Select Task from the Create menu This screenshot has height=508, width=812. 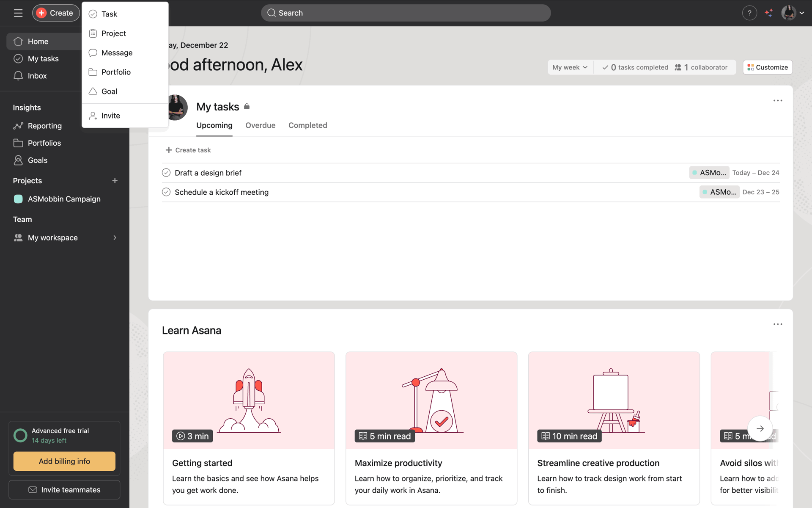click(x=125, y=14)
